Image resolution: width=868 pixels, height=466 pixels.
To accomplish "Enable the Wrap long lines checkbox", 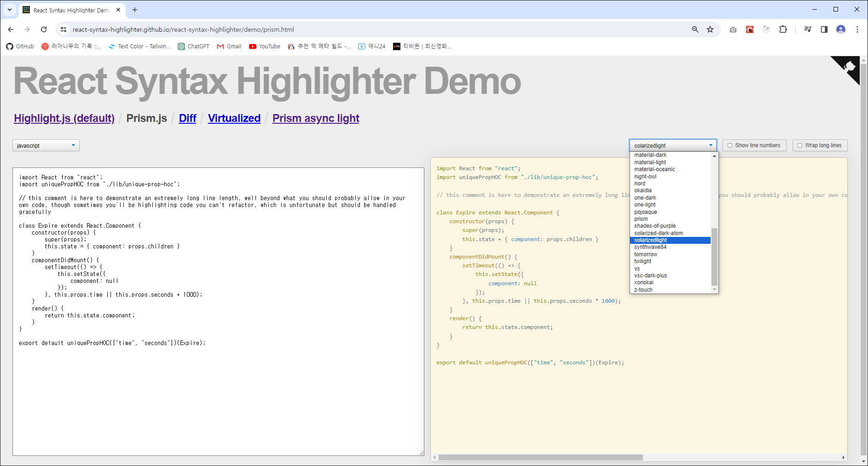I will tap(799, 145).
